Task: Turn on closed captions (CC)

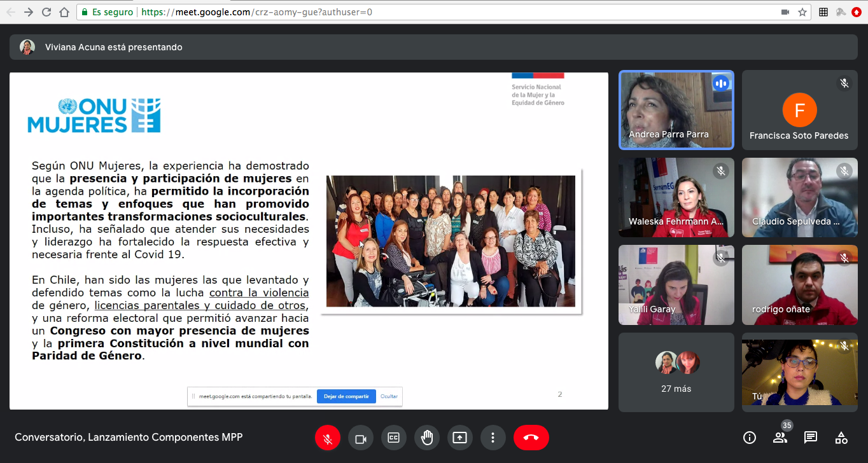Action: (394, 438)
